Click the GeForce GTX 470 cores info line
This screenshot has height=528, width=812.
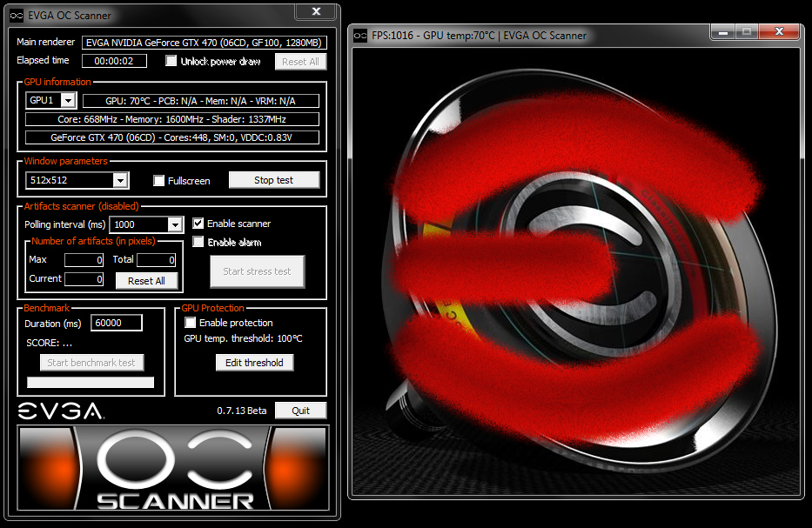click(x=172, y=137)
